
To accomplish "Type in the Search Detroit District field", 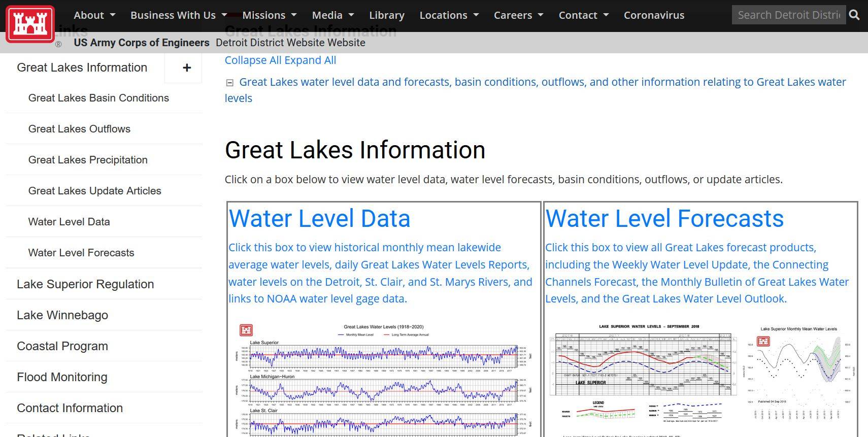I will point(788,15).
